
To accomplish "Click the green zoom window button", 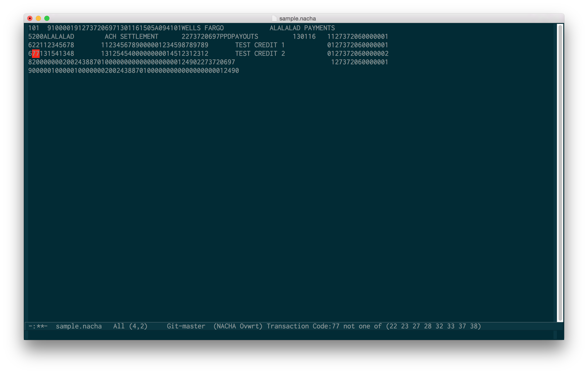I will pyautogui.click(x=47, y=18).
